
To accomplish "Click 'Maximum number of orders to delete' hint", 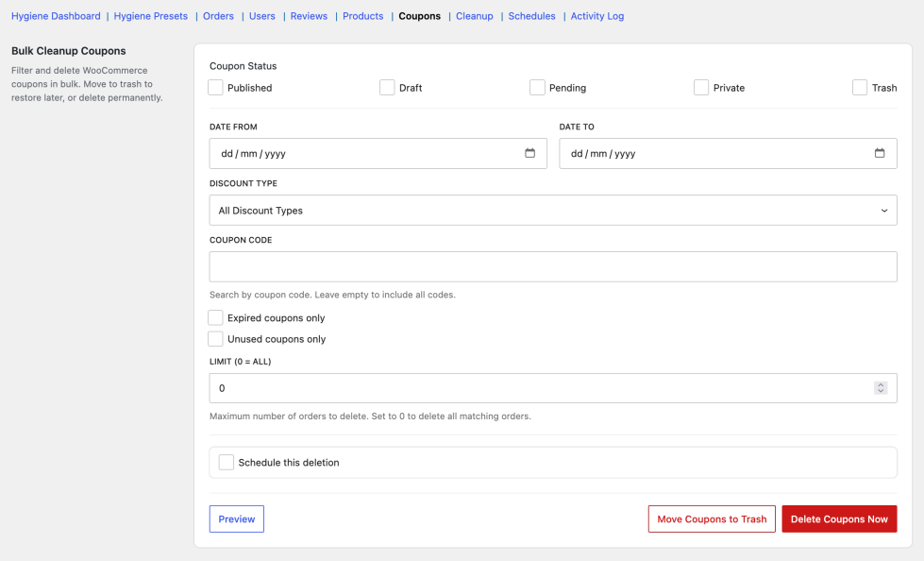I will click(x=370, y=416).
